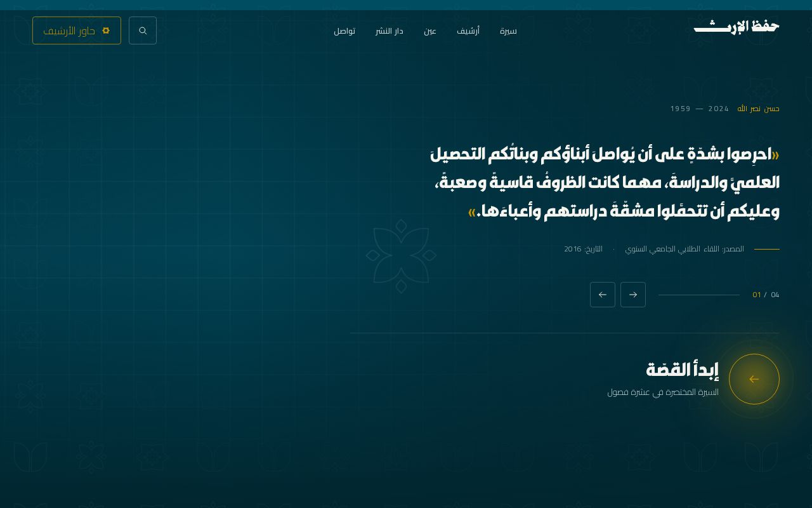Click the quote text beginning 'احرصوا بشدّةٍ'
This screenshot has width=812, height=508.
pyautogui.click(x=605, y=182)
